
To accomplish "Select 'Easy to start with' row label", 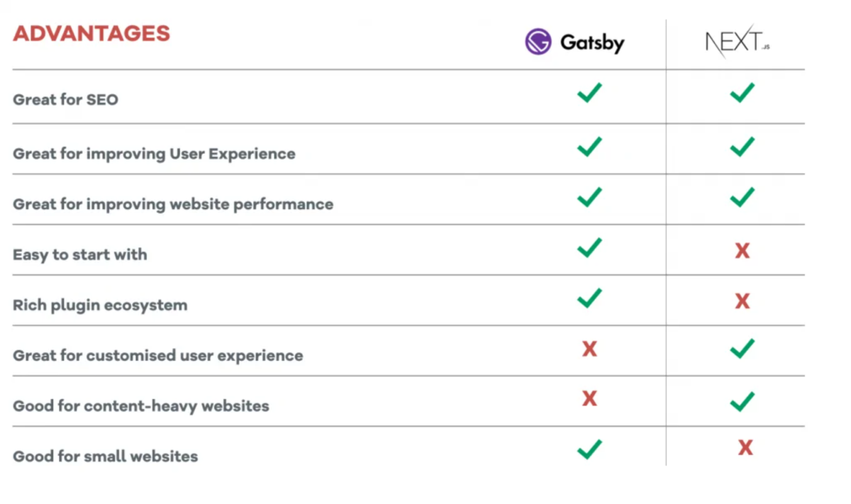I will pyautogui.click(x=80, y=254).
